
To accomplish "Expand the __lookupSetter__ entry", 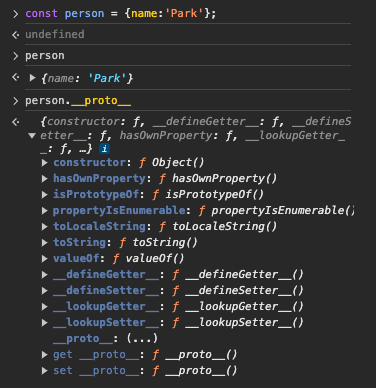I will [x=44, y=323].
